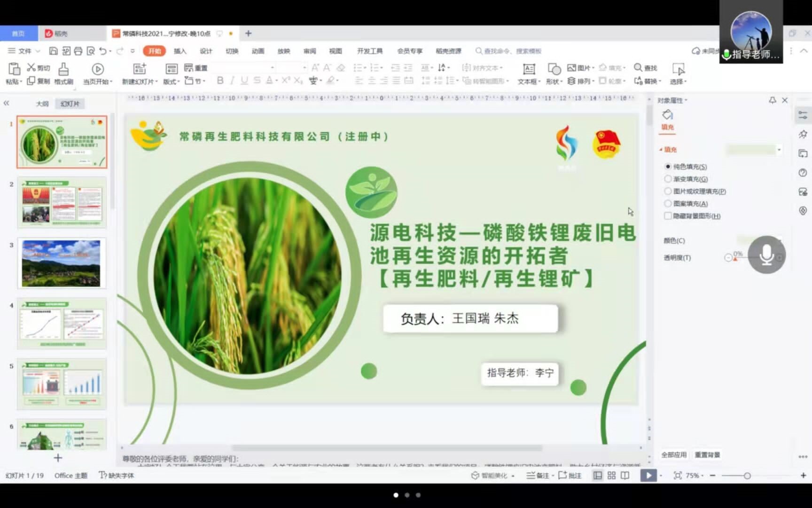This screenshot has width=812, height=508.
Task: Click the 全部应用 apply to all button
Action: click(674, 455)
